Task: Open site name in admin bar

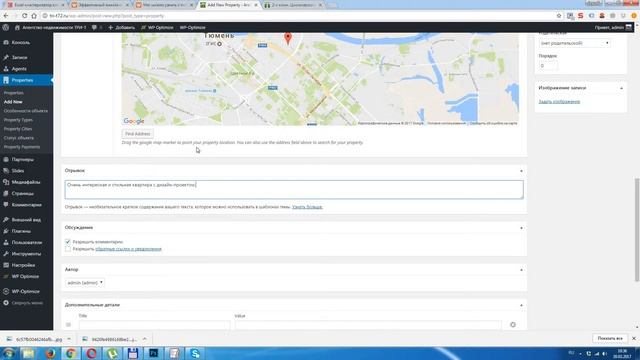Action: click(x=51, y=27)
